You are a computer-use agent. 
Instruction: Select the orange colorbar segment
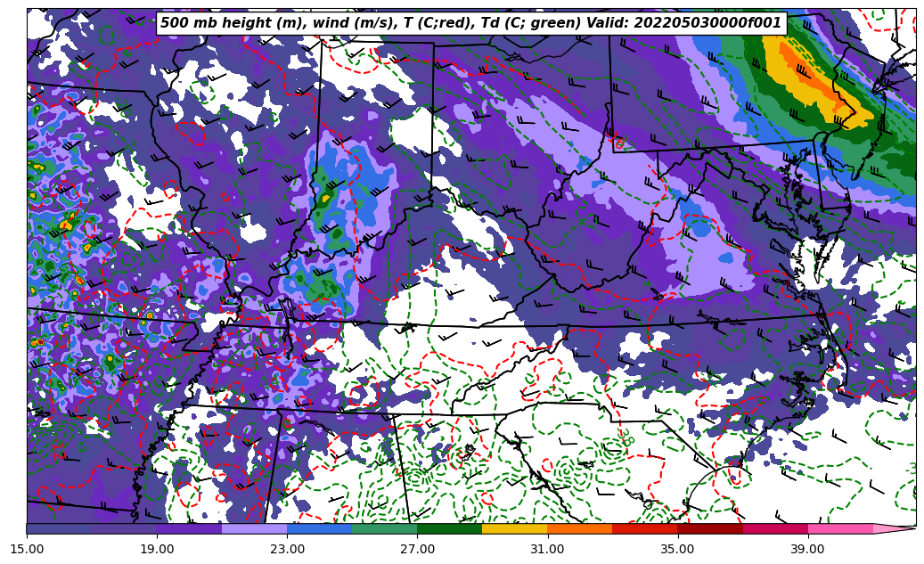point(580,528)
